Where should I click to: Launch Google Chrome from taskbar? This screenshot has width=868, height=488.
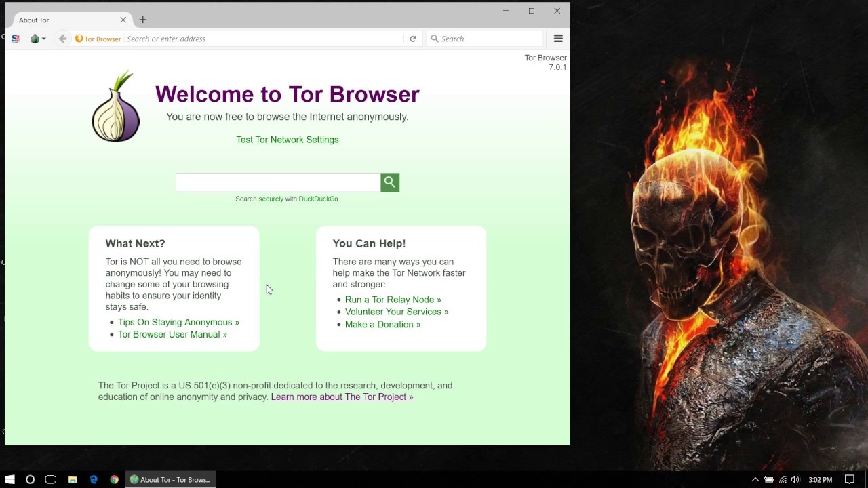point(115,479)
